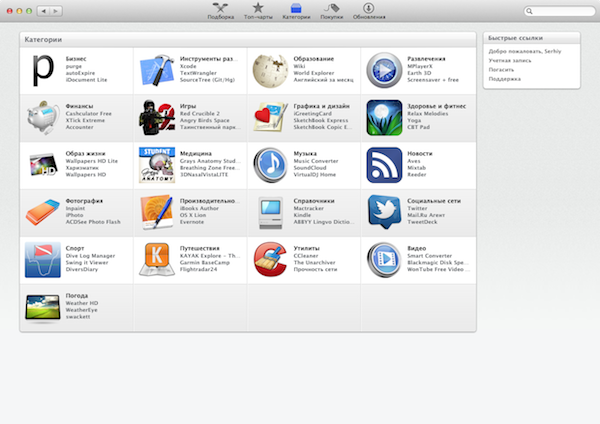Open the Спорт dive flag icon
This screenshot has width=600, height=424.
(43, 260)
